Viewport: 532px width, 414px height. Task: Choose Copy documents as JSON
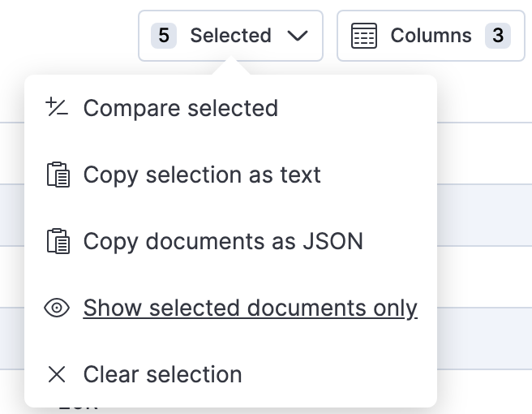click(223, 242)
